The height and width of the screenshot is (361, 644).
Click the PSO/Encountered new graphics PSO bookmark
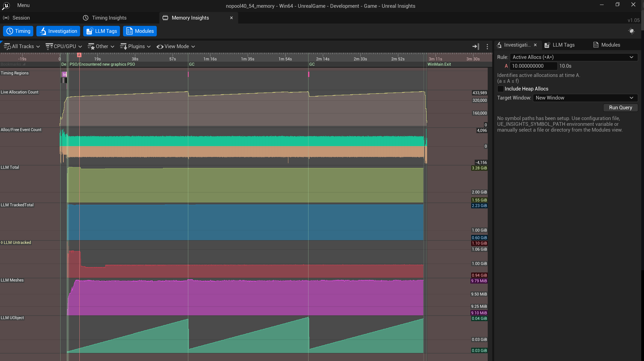tap(102, 64)
